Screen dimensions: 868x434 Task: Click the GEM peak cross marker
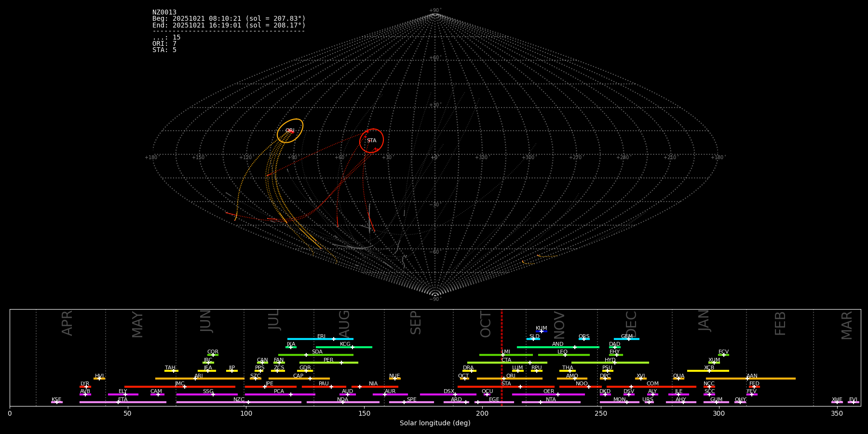628,339
